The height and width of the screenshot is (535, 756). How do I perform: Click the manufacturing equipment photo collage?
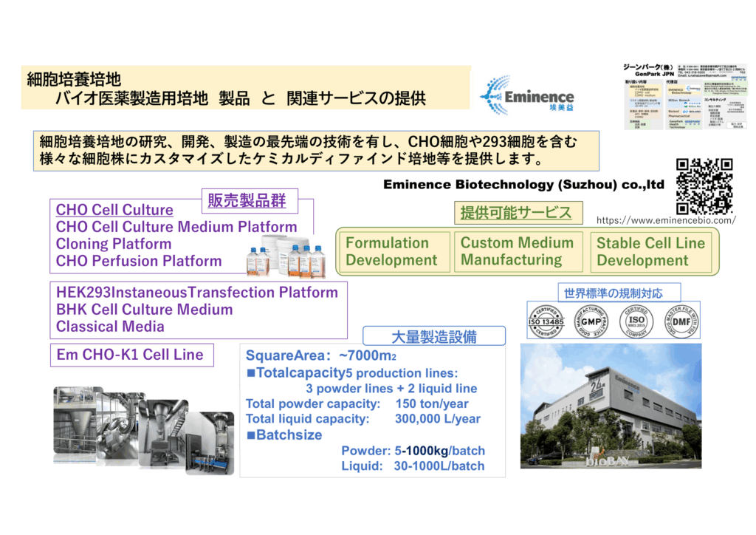[x=144, y=430]
